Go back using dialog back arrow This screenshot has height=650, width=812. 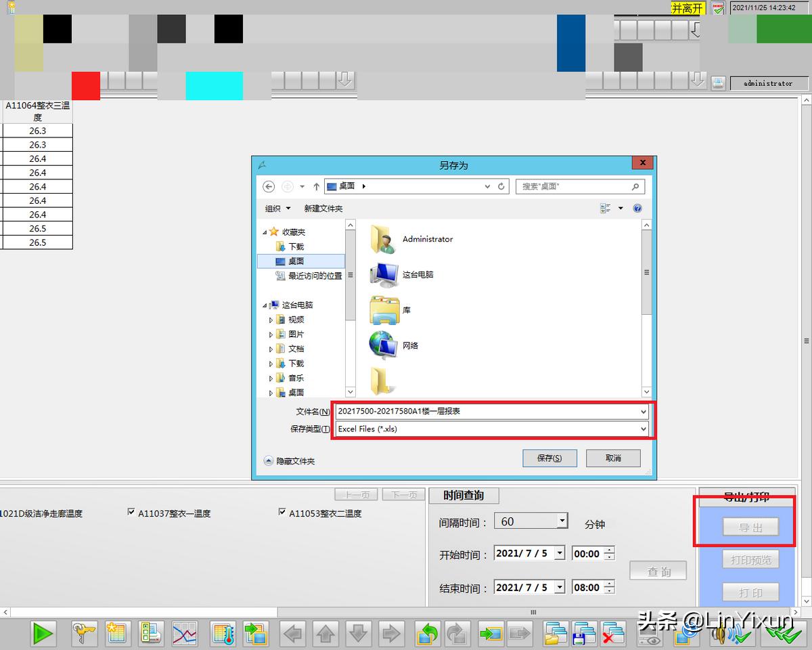pos(269,186)
